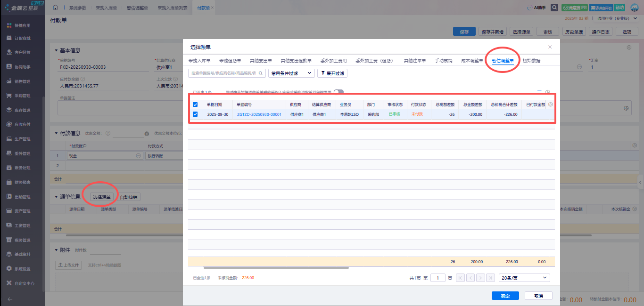Open 采购管理 in the left sidebar

coord(22,96)
